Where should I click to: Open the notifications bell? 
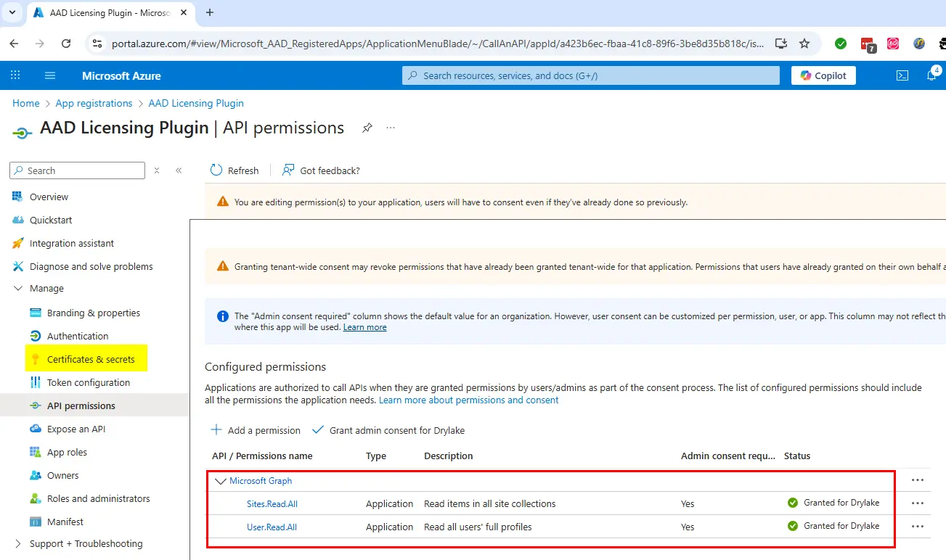tap(931, 75)
